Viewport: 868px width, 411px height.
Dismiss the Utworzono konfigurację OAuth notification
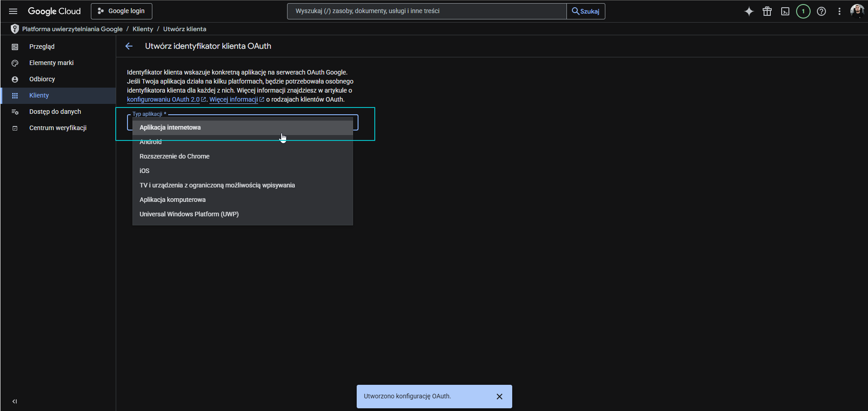click(x=500, y=397)
